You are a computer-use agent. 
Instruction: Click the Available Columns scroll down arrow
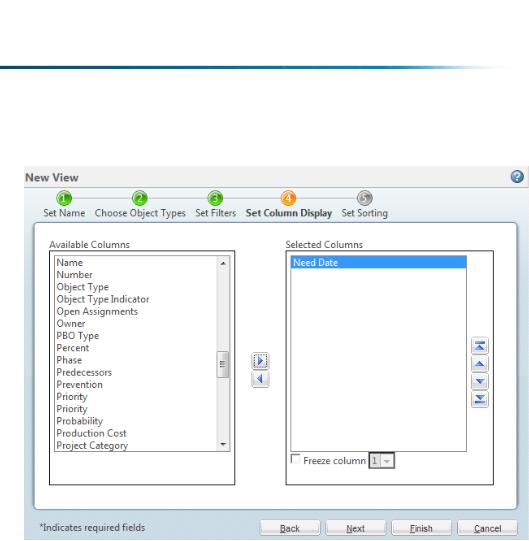[223, 444]
